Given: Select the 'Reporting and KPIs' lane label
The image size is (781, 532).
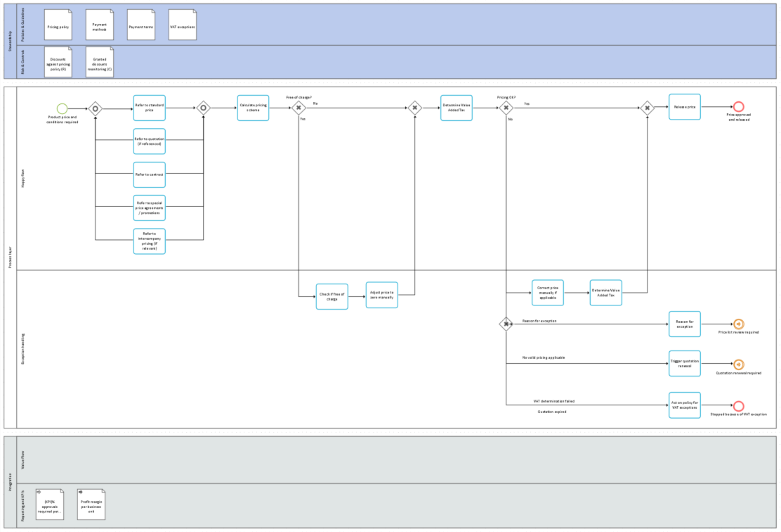Looking at the screenshot, I should 23,506.
